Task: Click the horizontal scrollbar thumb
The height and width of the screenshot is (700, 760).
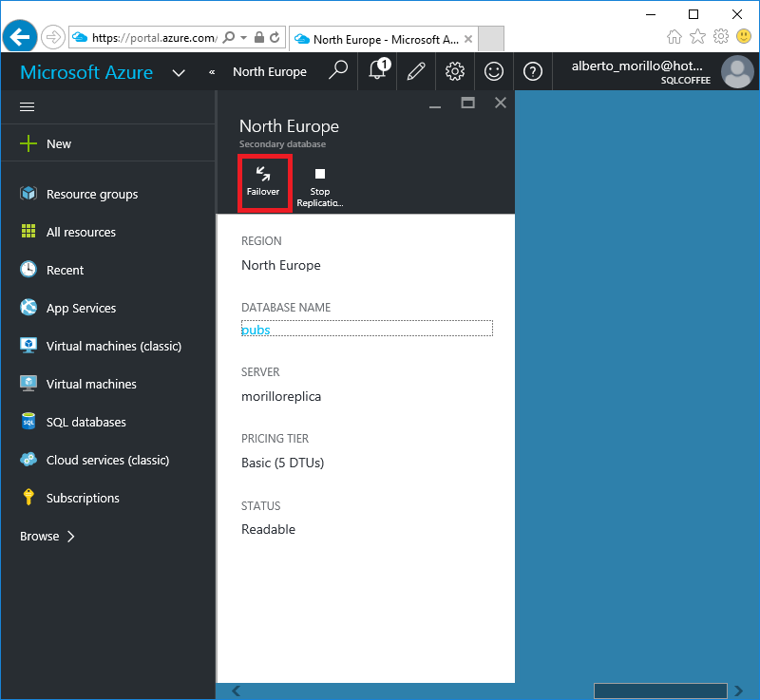Action: (660, 691)
